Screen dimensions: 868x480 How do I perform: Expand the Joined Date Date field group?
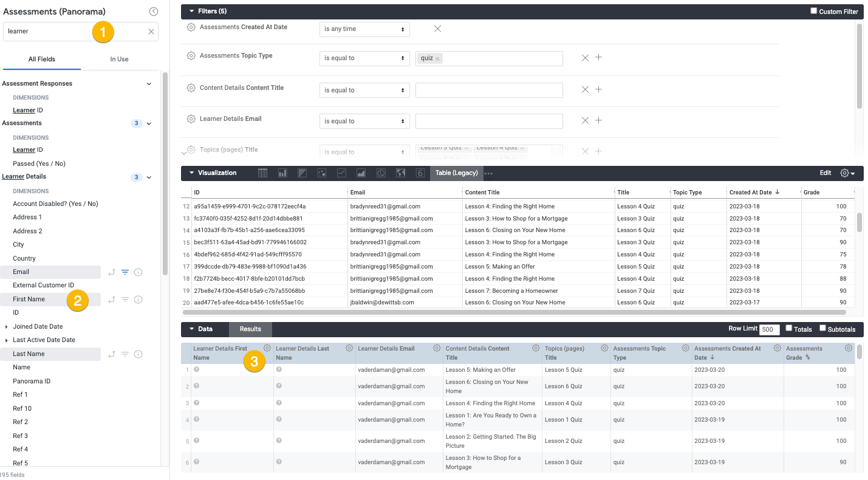[x=7, y=326]
